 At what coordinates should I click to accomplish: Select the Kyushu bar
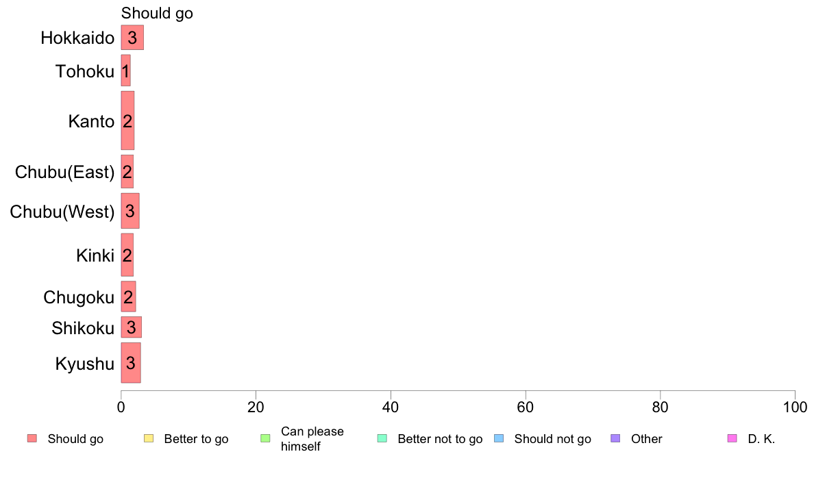click(131, 363)
